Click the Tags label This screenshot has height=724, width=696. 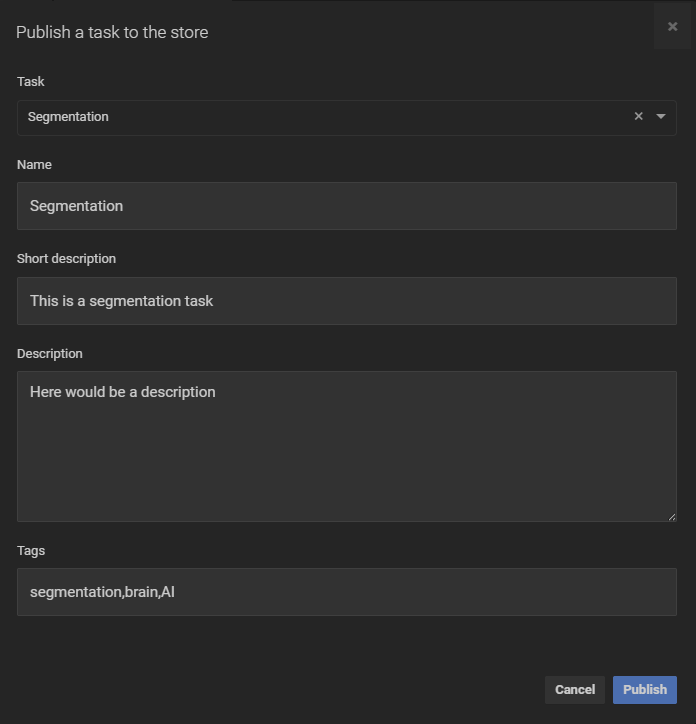(31, 551)
